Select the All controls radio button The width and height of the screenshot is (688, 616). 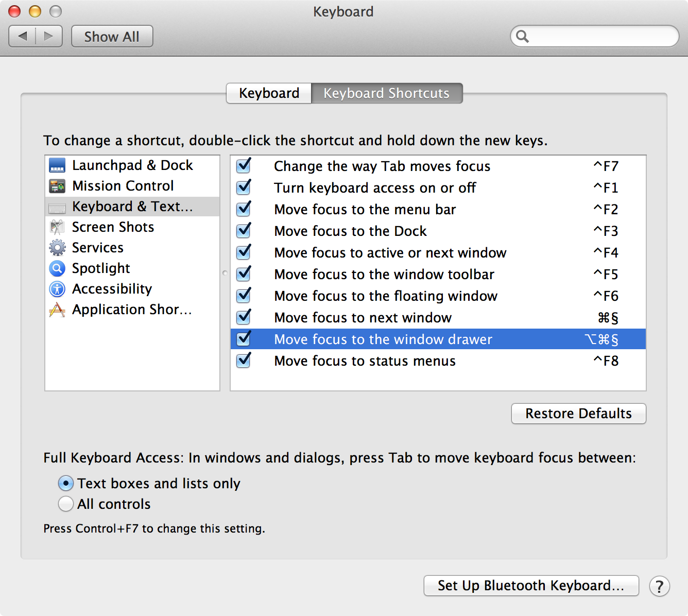tap(66, 504)
